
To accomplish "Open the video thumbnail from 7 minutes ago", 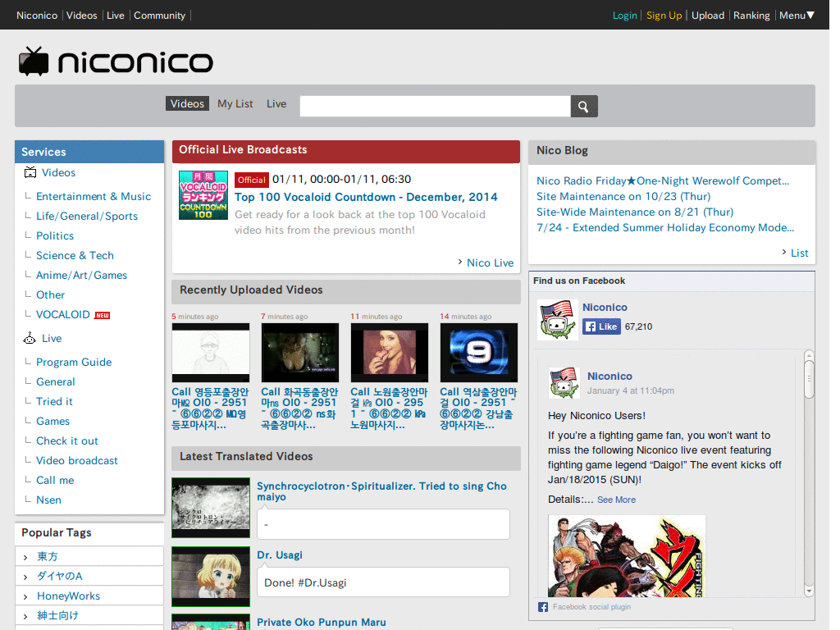I will (300, 353).
